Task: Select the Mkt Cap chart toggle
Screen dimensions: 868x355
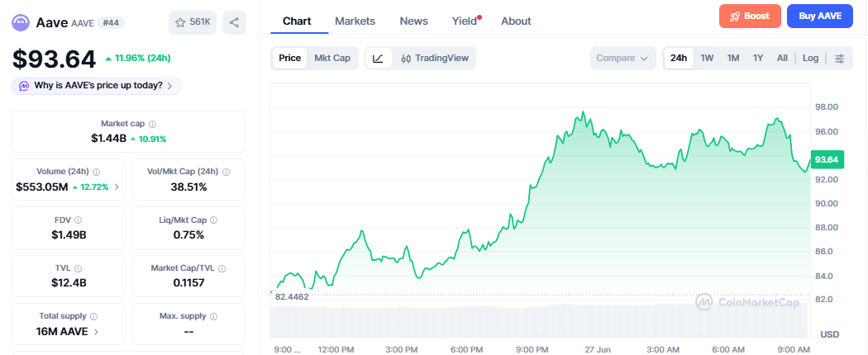Action: tap(332, 58)
